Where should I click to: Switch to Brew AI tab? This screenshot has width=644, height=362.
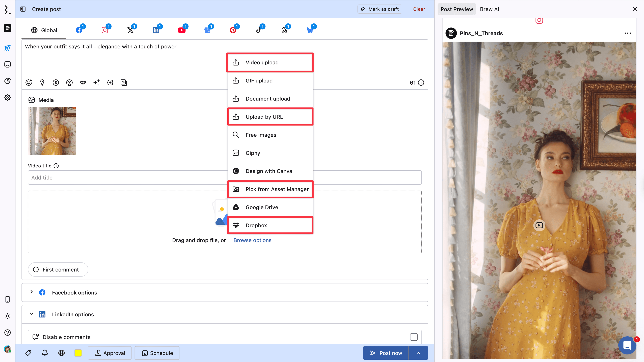click(x=489, y=9)
